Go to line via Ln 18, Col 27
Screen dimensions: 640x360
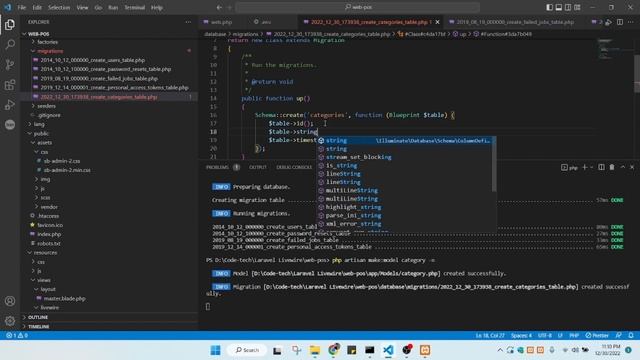490,336
